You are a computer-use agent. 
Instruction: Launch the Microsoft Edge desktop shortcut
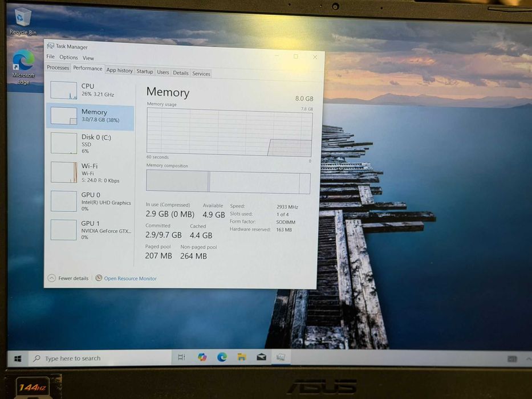coord(23,67)
